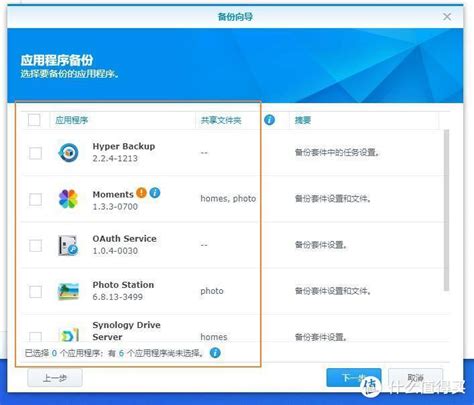Click the Synology Drive Server icon
474x405 pixels.
click(69, 335)
